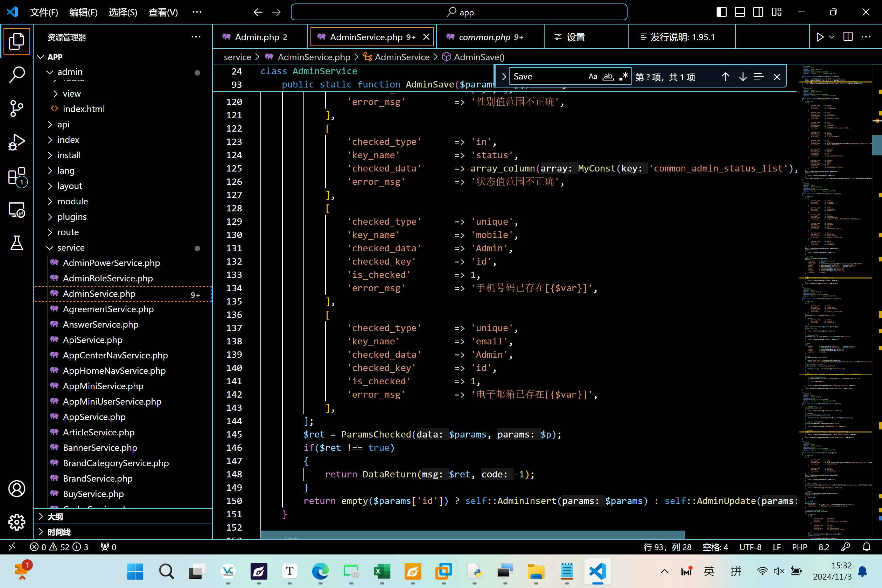Image resolution: width=882 pixels, height=588 pixels.
Task: Open index.html in explorer
Action: [x=122, y=109]
